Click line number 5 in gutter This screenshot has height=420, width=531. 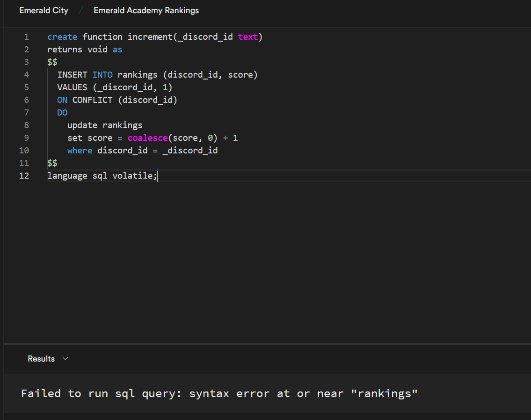[26, 87]
